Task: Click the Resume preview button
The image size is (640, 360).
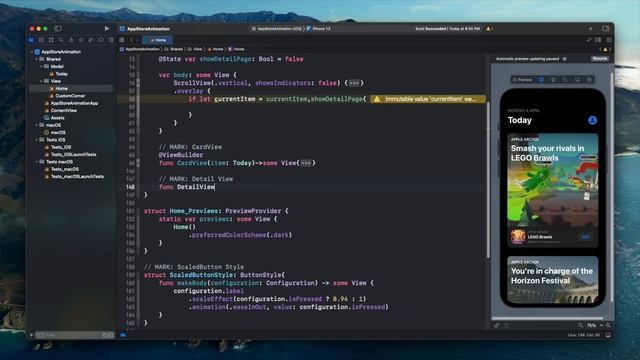Action: click(x=600, y=59)
